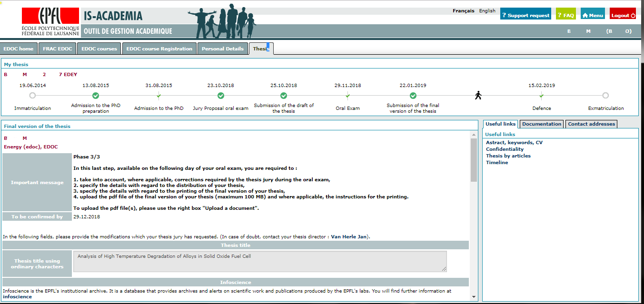644x304 pixels.
Task: Click the Defence tick mark
Action: [x=542, y=96]
